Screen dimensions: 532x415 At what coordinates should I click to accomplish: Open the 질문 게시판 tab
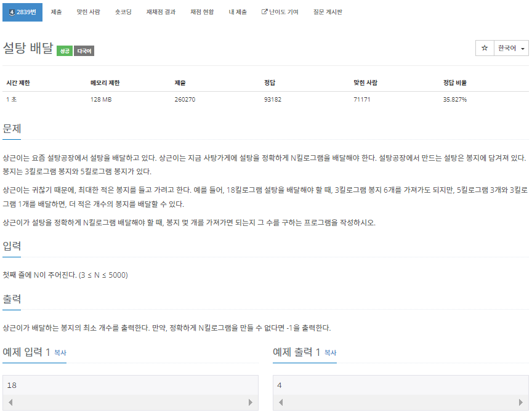(328, 12)
